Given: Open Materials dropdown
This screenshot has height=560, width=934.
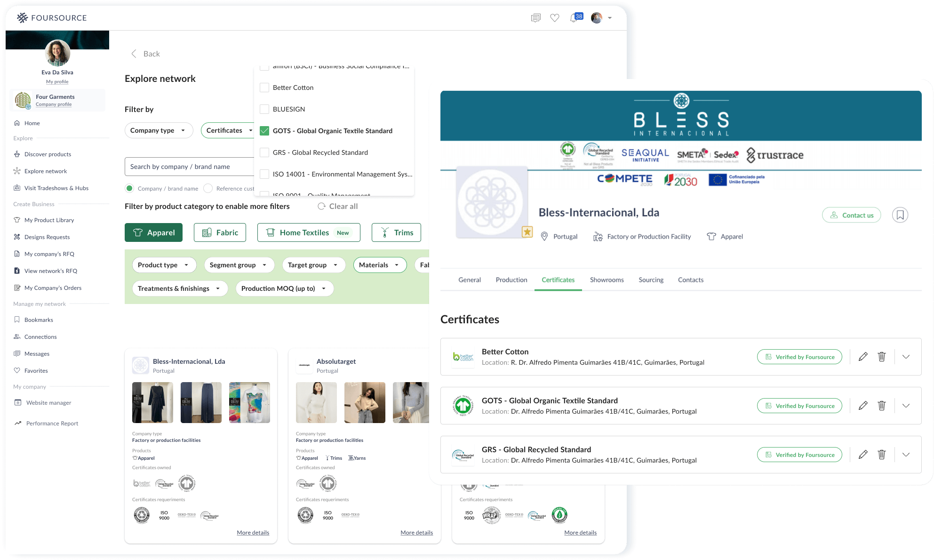Looking at the screenshot, I should pyautogui.click(x=380, y=265).
